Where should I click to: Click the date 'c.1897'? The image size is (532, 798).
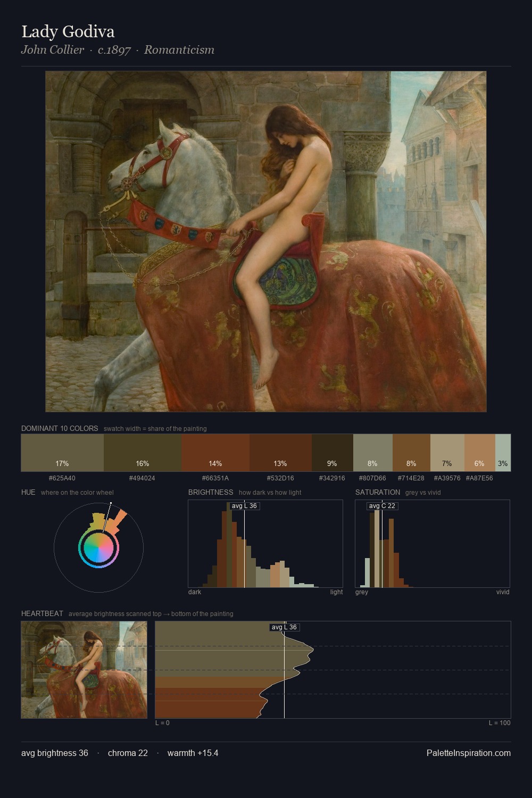click(x=114, y=50)
